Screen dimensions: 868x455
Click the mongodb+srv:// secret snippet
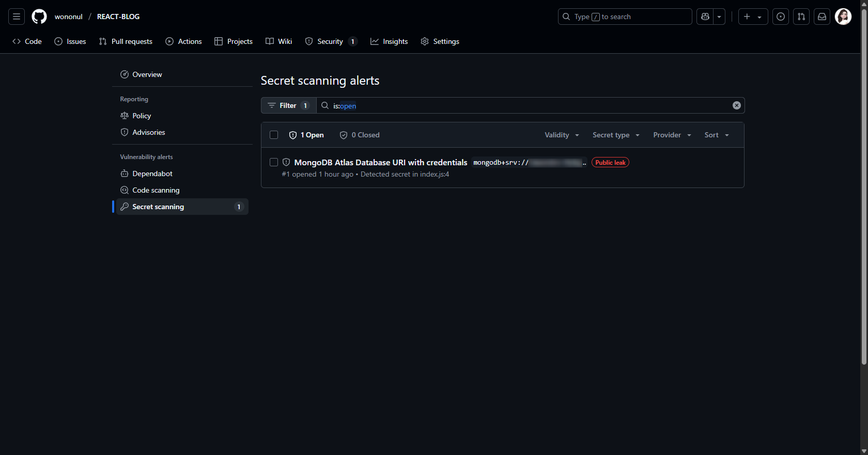pos(530,162)
